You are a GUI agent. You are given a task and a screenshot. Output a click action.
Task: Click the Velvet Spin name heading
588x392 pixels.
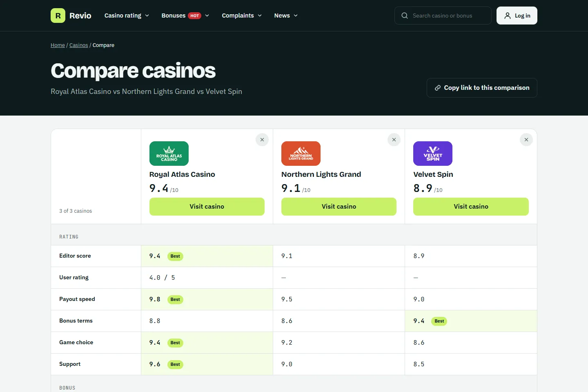pos(433,174)
